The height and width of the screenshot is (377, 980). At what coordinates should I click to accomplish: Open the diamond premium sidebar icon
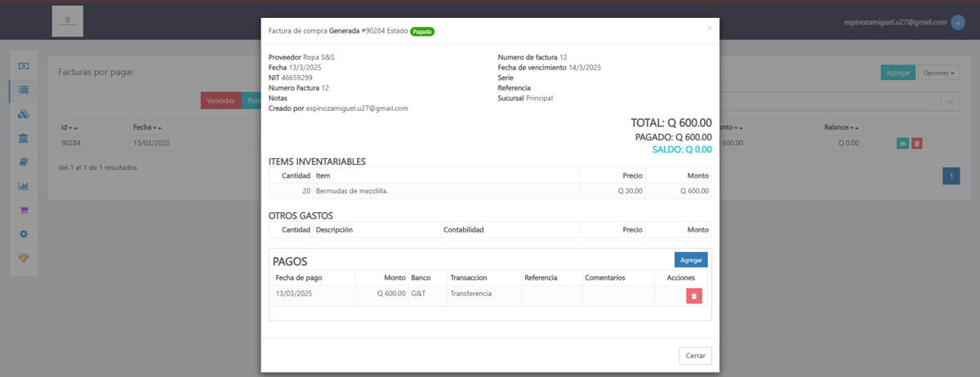pos(24,258)
